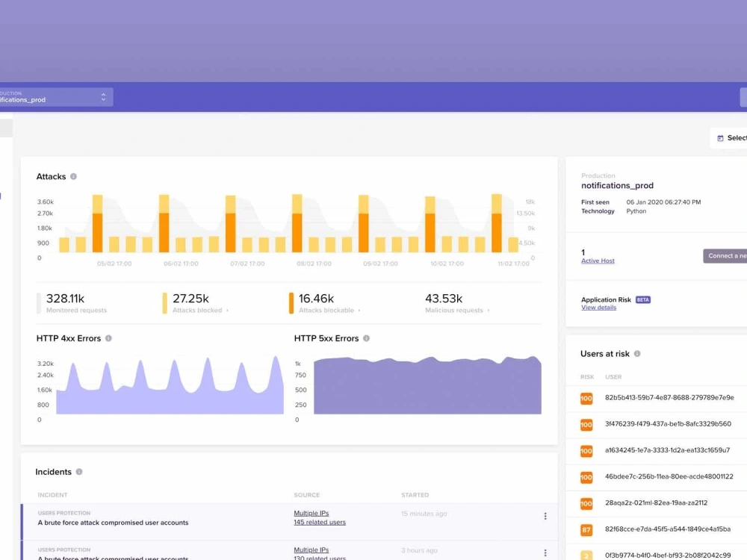Image resolution: width=747 pixels, height=560 pixels.
Task: Click the risk 87 badge for user 82f68cce
Action: click(586, 529)
